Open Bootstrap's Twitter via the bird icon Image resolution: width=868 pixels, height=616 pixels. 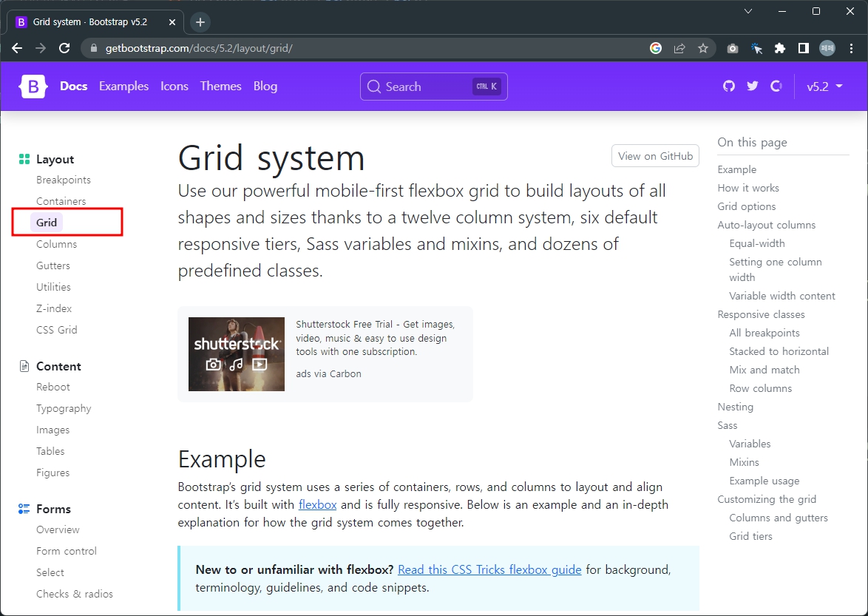[752, 87]
